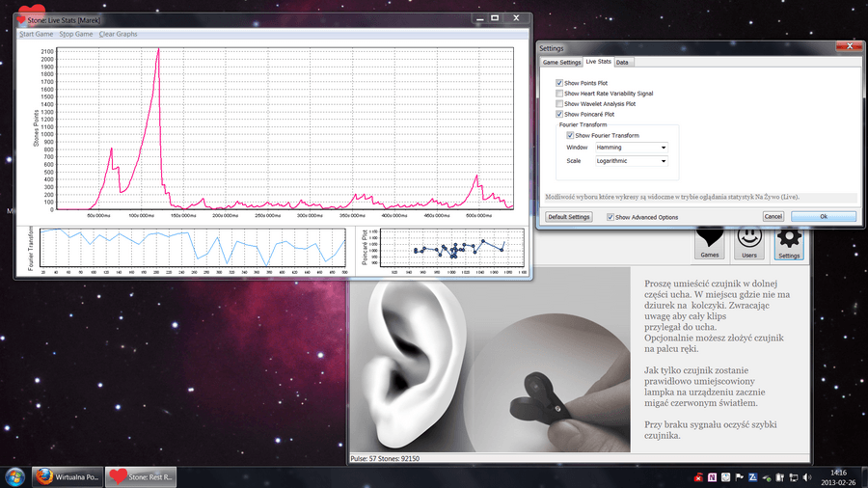Click the heart icon in Live Stats title bar

tap(21, 20)
